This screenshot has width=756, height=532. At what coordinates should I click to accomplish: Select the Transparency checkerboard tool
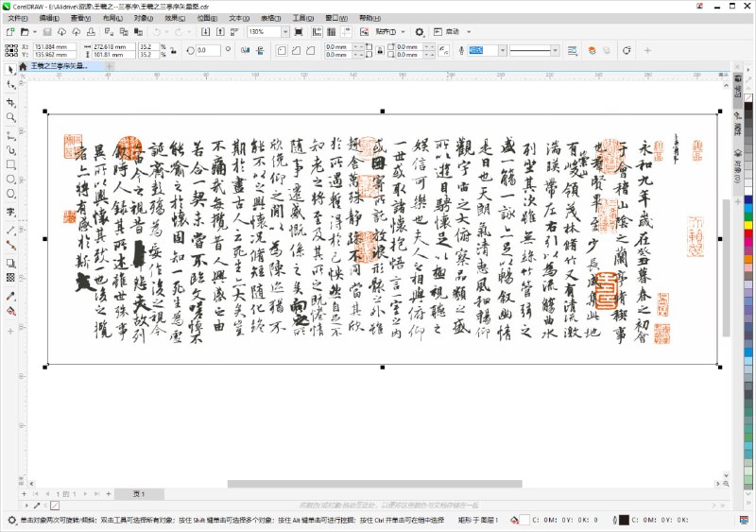(x=10, y=277)
